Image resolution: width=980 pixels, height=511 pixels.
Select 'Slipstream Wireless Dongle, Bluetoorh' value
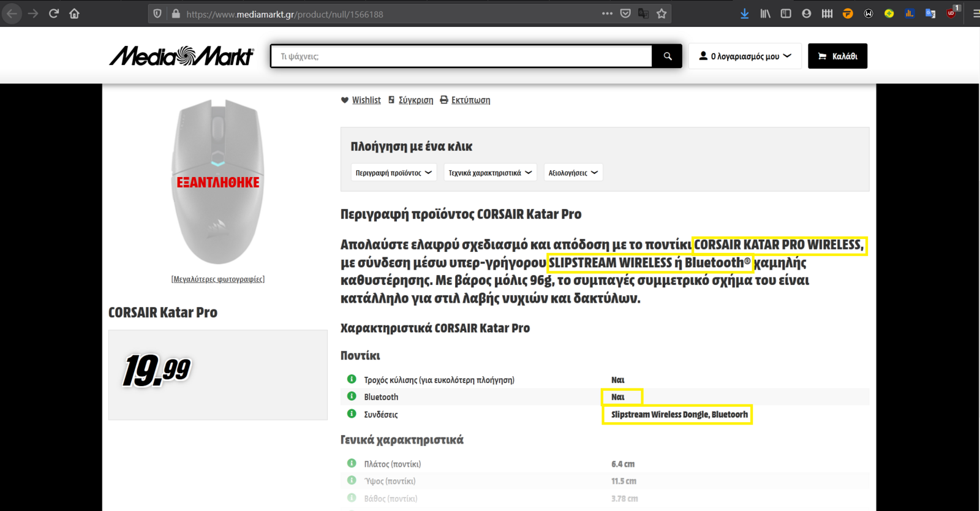pos(679,415)
